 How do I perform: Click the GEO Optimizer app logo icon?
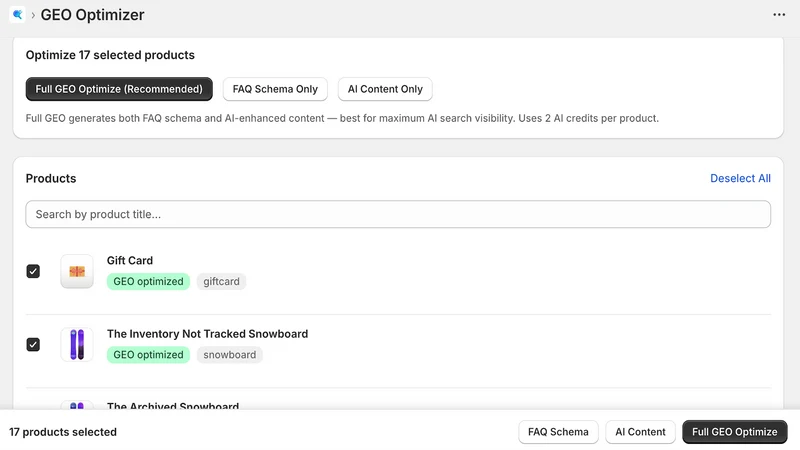17,15
